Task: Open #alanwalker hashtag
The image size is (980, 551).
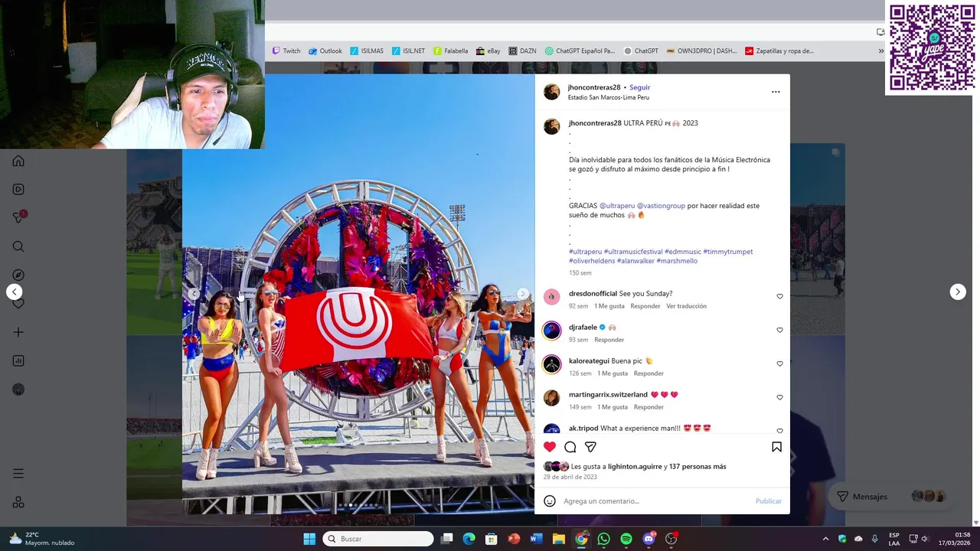Action: pos(635,261)
